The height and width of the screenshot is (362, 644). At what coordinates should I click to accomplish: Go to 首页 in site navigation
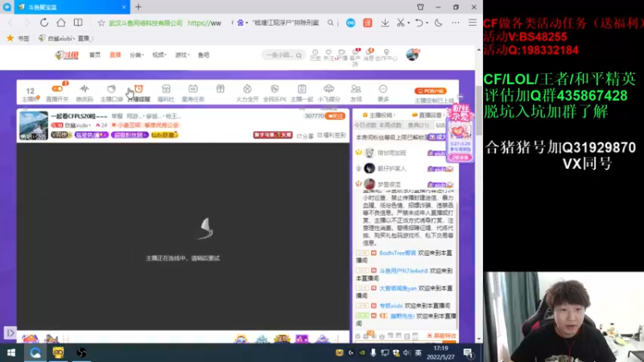pos(95,55)
